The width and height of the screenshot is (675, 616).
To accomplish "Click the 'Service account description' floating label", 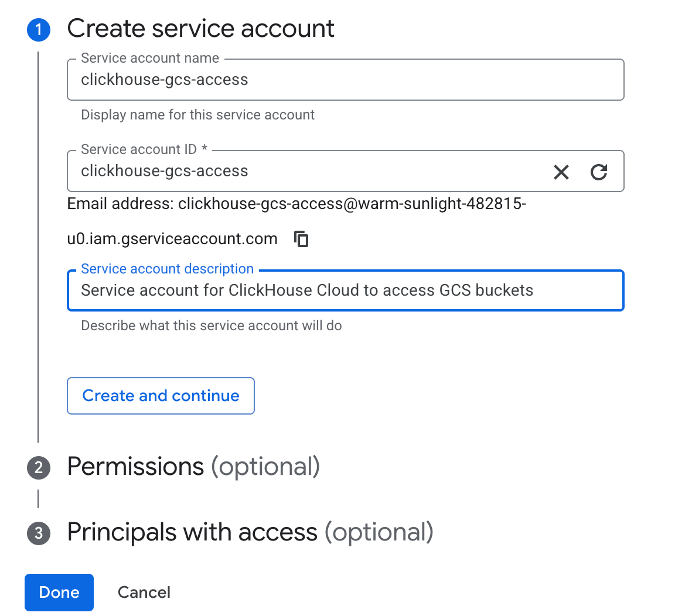I will (x=167, y=269).
